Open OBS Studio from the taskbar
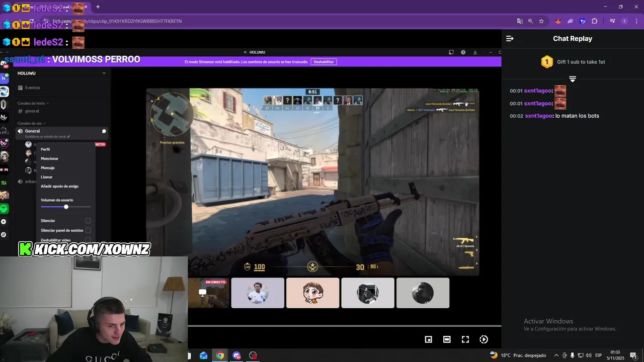 (253, 355)
